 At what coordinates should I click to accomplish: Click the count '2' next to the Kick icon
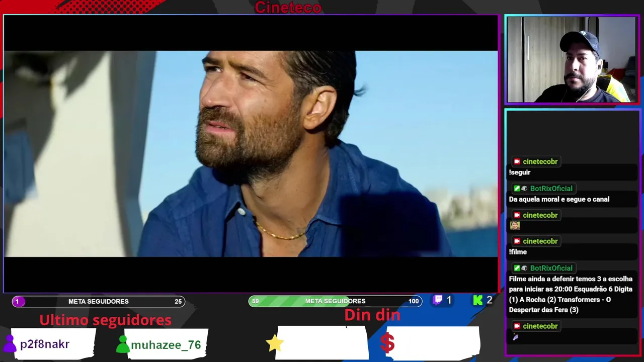pos(489,300)
